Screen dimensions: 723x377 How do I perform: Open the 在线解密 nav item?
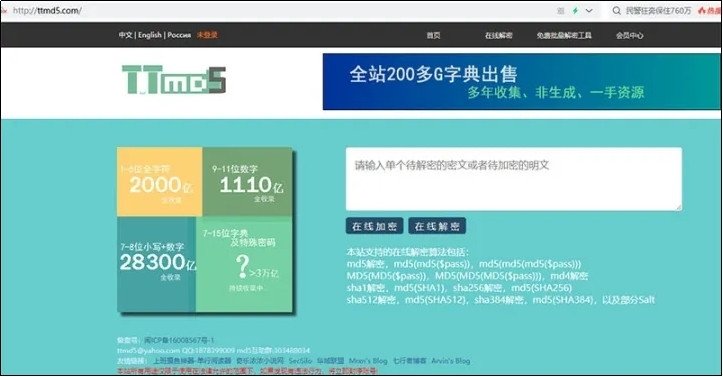(x=498, y=35)
